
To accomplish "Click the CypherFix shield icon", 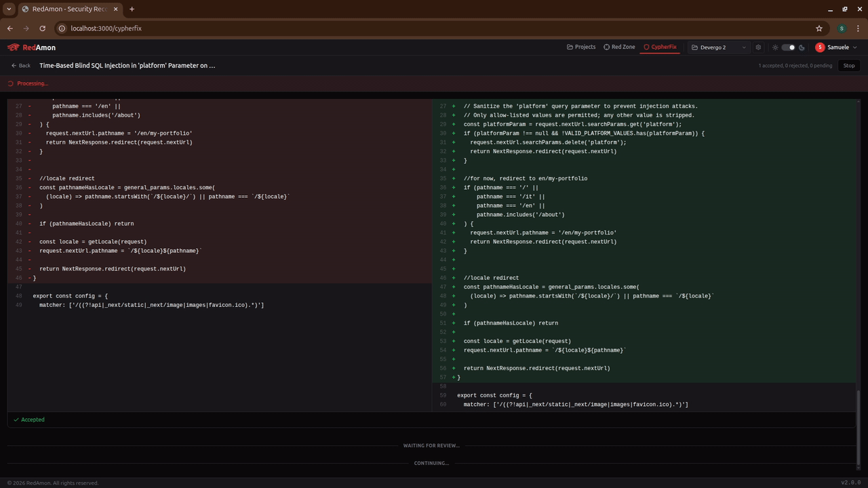I will coord(646,47).
